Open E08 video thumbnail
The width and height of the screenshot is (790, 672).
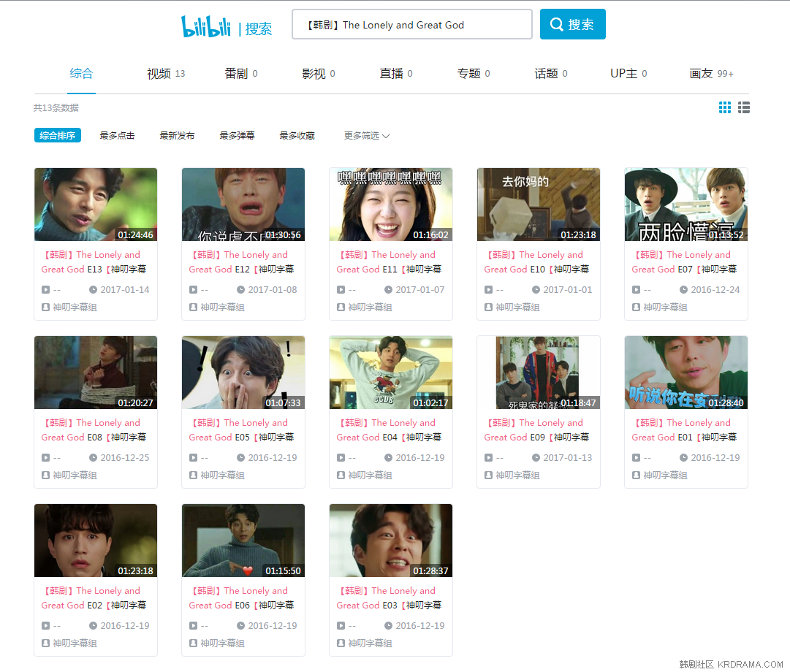click(96, 373)
